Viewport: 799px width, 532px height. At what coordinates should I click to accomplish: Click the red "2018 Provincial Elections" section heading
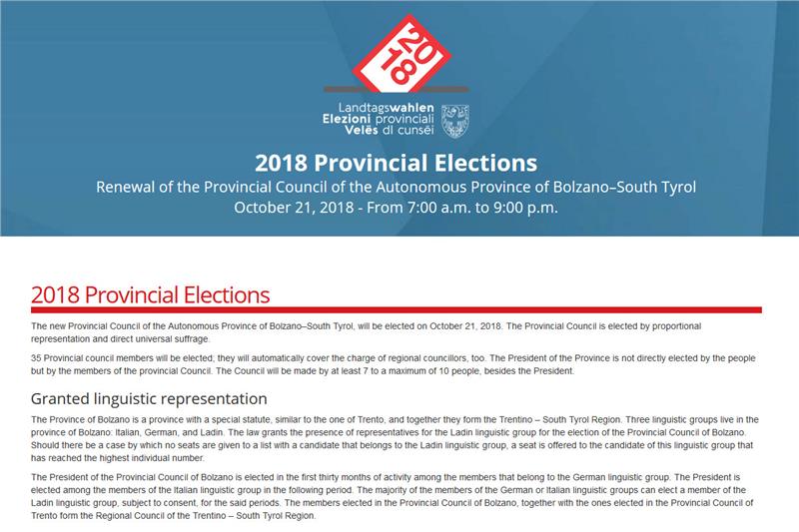150,294
